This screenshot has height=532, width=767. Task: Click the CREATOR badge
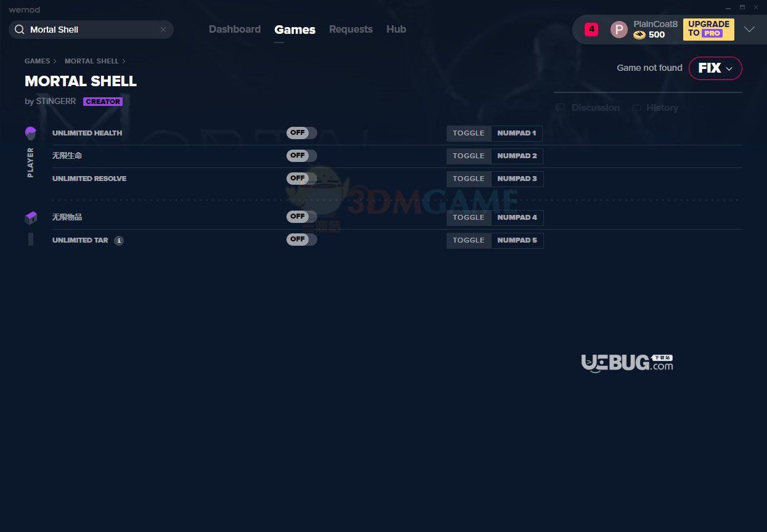tap(103, 102)
